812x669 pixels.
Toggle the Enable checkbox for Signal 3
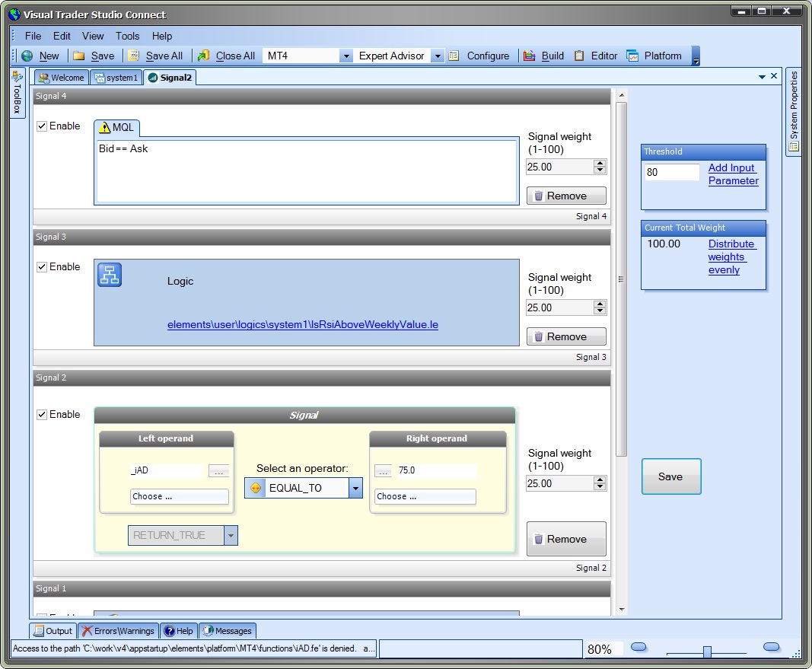(x=42, y=267)
